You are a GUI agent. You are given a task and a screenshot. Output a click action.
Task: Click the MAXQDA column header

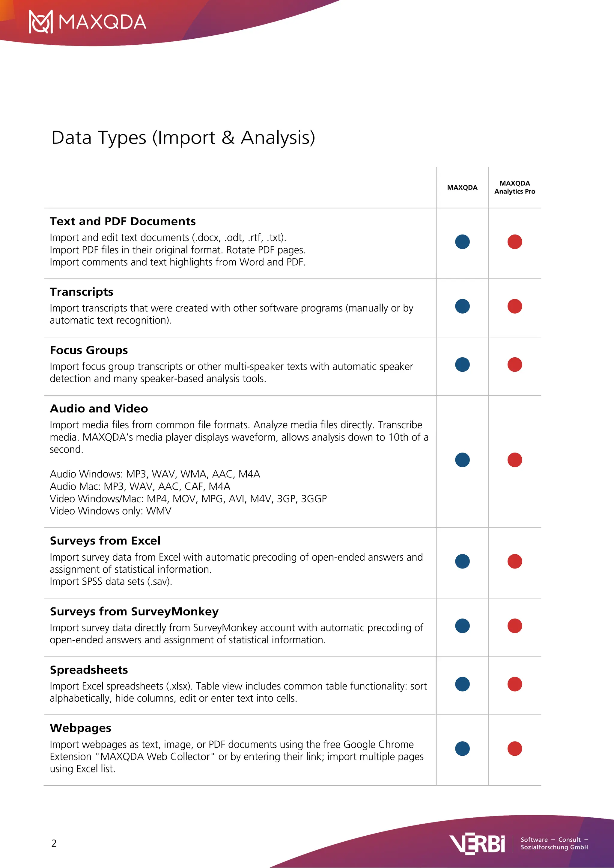coord(462,187)
